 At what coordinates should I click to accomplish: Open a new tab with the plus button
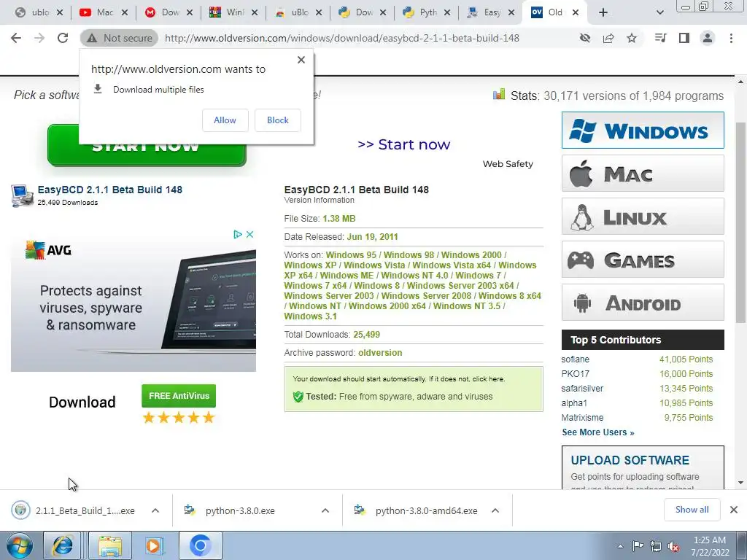[603, 13]
